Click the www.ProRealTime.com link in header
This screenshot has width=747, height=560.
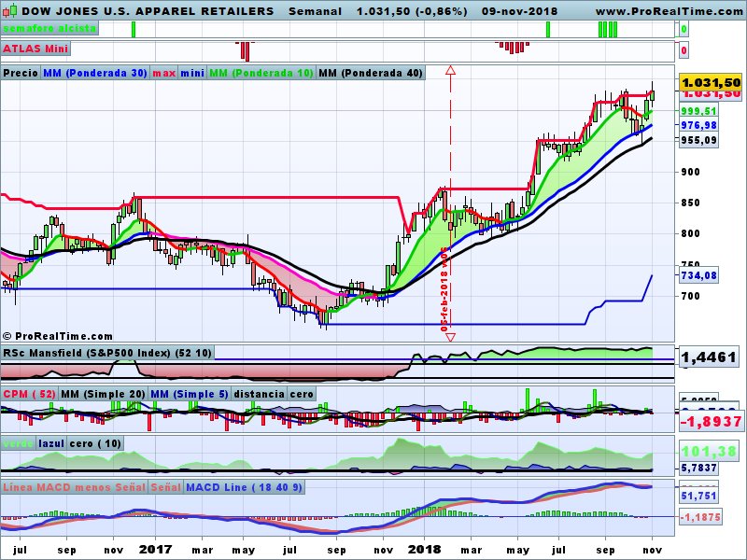point(670,11)
